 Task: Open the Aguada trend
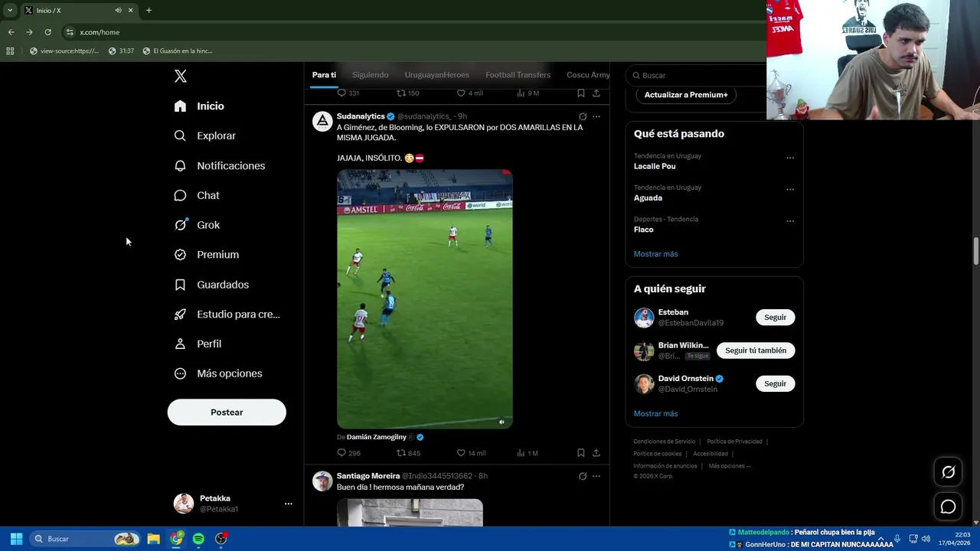648,197
